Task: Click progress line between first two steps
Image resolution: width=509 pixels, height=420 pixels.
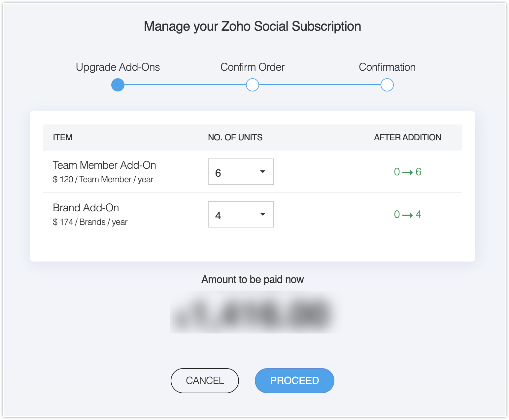Action: [185, 85]
